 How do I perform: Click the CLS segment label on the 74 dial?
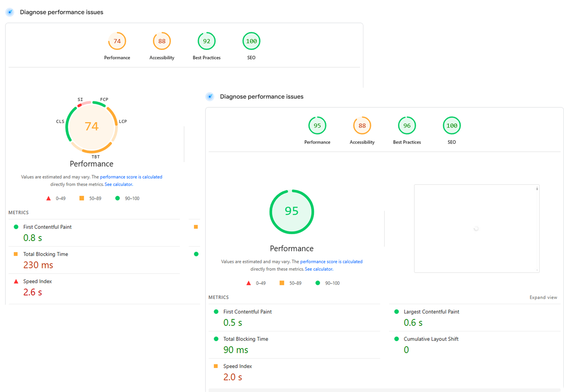coord(60,122)
